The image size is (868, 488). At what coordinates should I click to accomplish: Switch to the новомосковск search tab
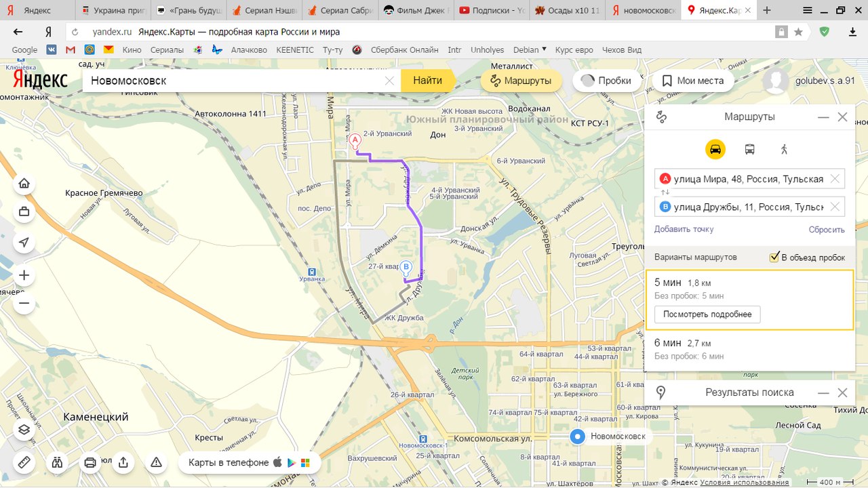coord(643,10)
